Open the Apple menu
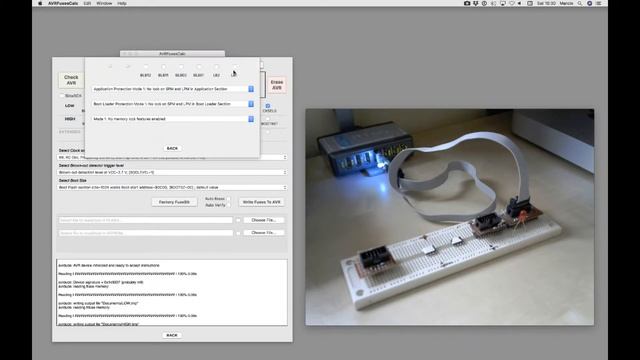 [40, 3]
